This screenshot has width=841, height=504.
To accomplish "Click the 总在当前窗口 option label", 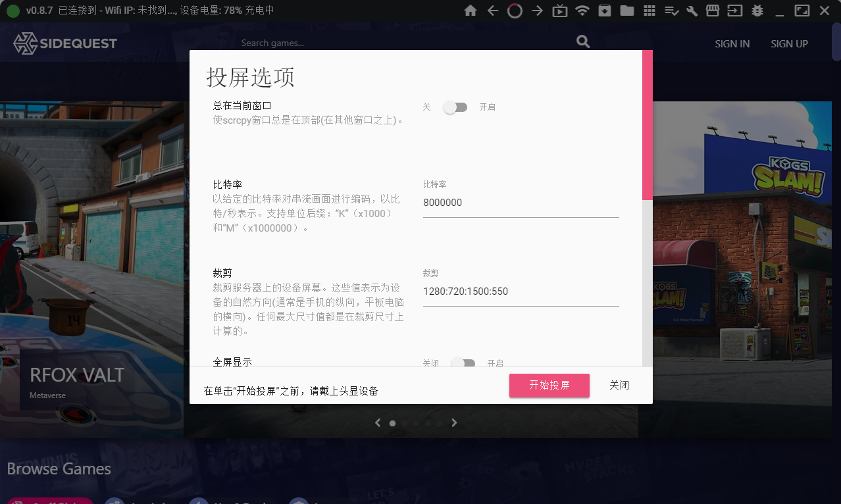I will click(x=242, y=105).
